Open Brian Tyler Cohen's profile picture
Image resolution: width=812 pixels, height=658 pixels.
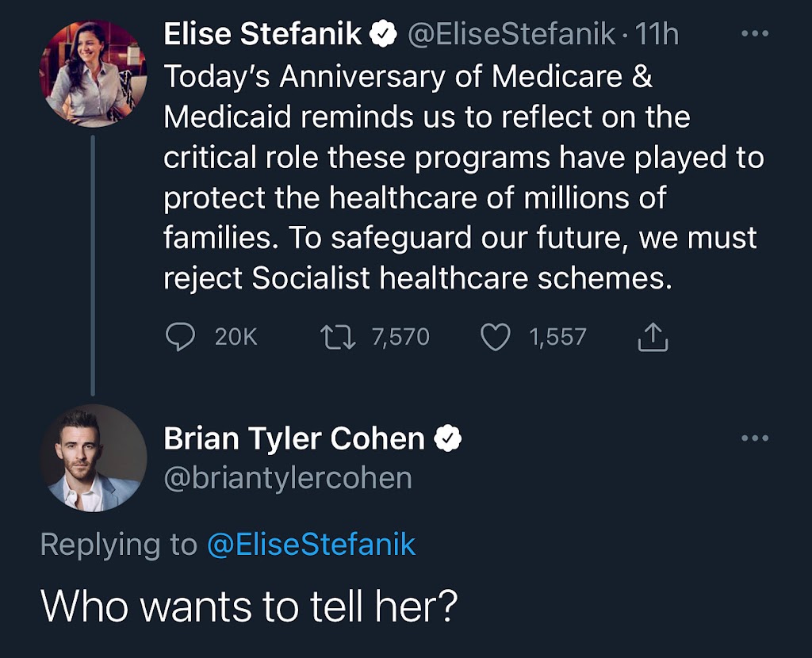[x=94, y=458]
